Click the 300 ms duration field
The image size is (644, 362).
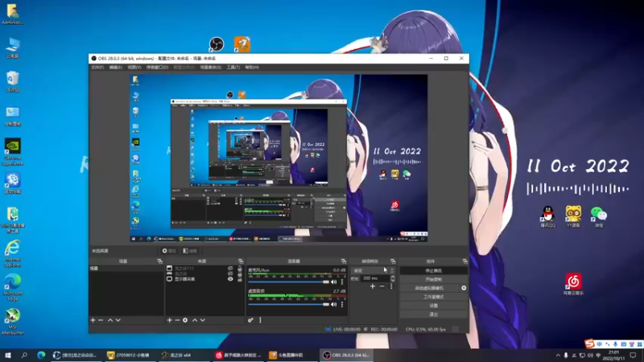[x=375, y=278]
